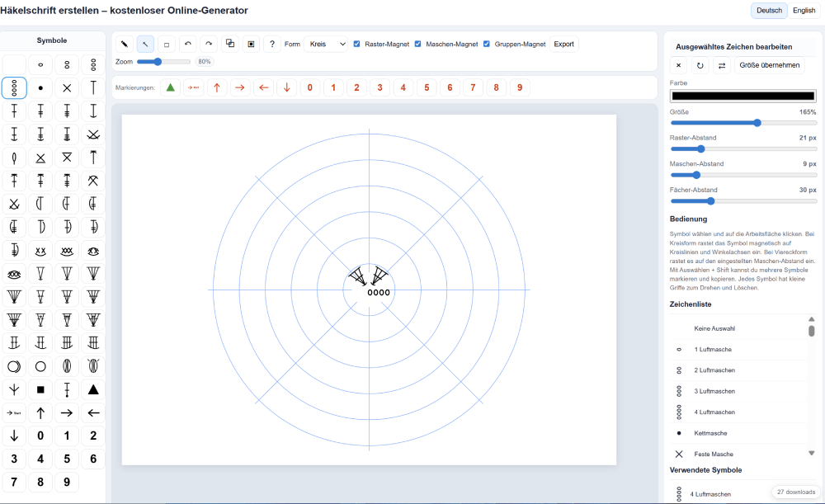
Task: Switch language to English
Action: click(804, 11)
